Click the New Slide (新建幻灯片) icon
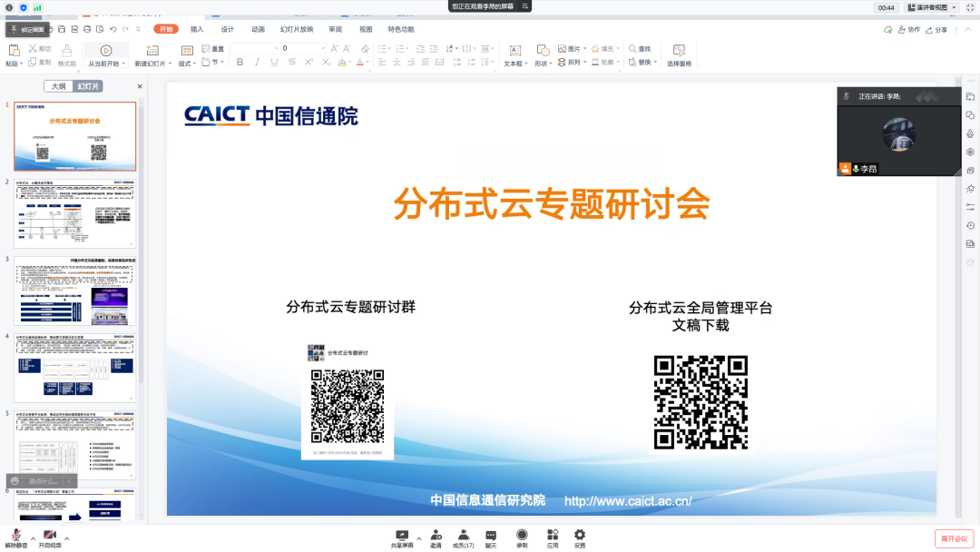The height and width of the screenshot is (552, 980). click(x=152, y=51)
